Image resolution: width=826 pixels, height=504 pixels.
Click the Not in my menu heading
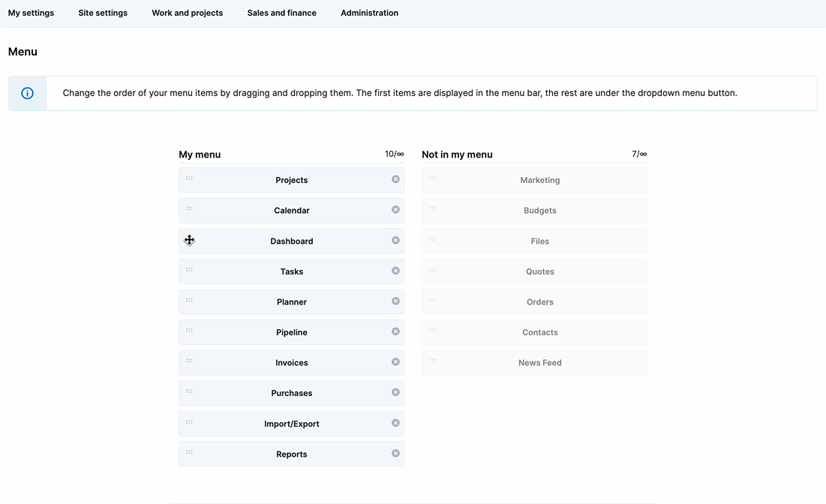coord(457,154)
